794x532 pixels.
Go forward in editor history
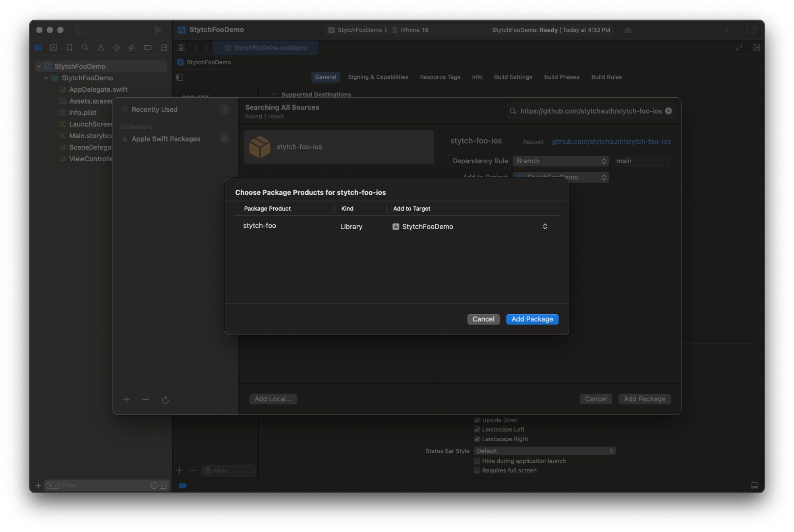206,48
